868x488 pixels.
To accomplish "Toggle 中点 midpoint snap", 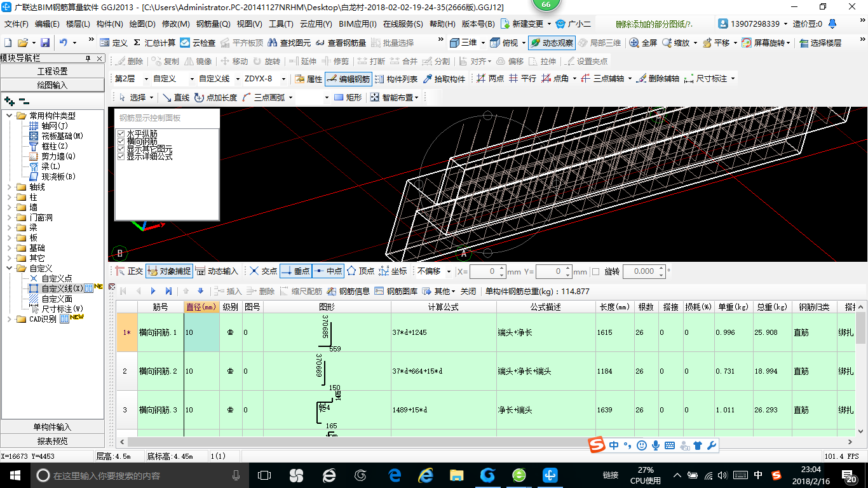I will click(328, 271).
